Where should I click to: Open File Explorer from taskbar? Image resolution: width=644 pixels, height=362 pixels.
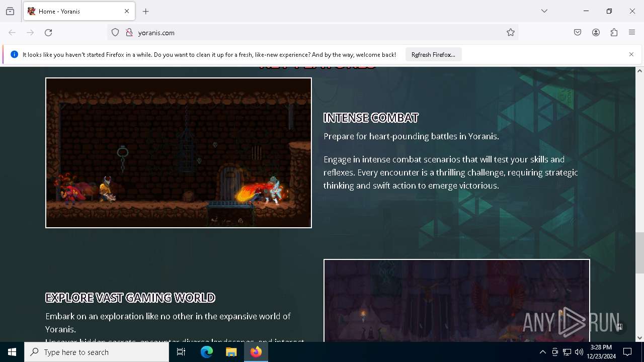click(x=231, y=352)
